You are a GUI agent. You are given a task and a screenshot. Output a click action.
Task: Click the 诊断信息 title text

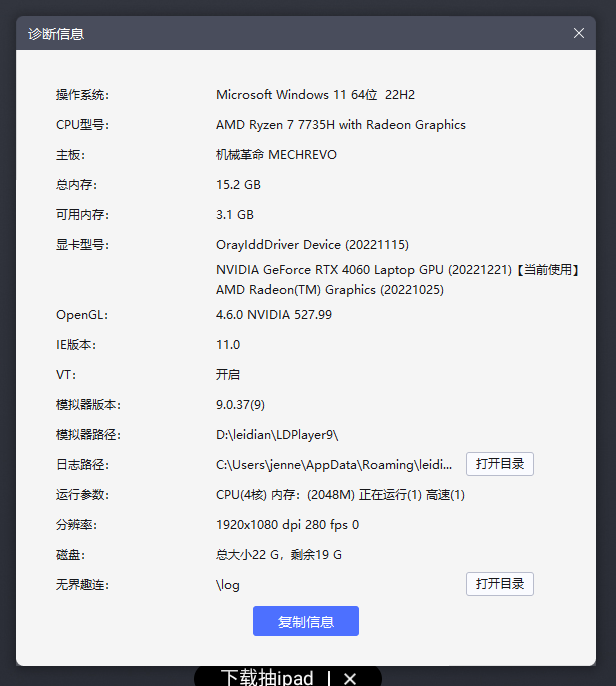click(56, 34)
